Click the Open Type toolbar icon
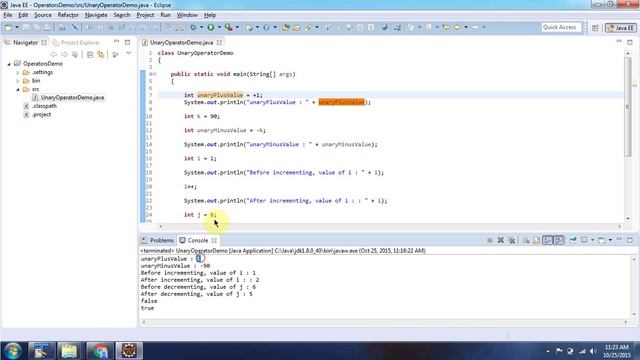640x360 pixels. pos(286,27)
